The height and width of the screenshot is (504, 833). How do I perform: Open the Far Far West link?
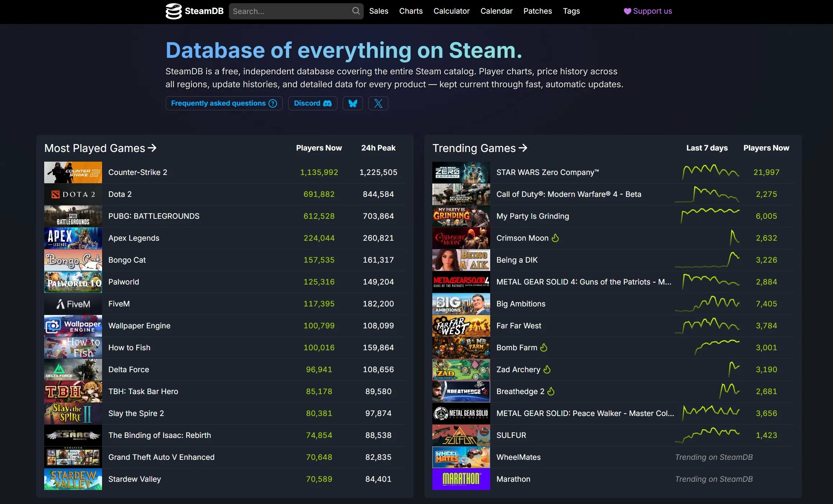point(519,326)
